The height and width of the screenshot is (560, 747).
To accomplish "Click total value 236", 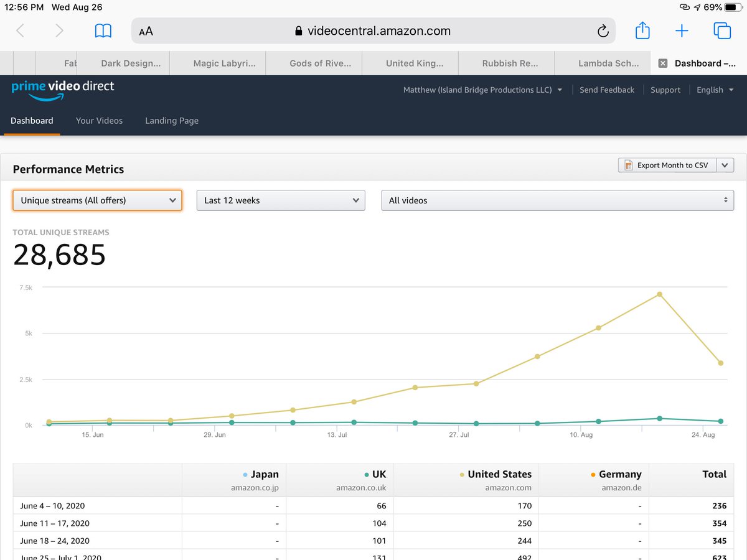I will pos(719,506).
